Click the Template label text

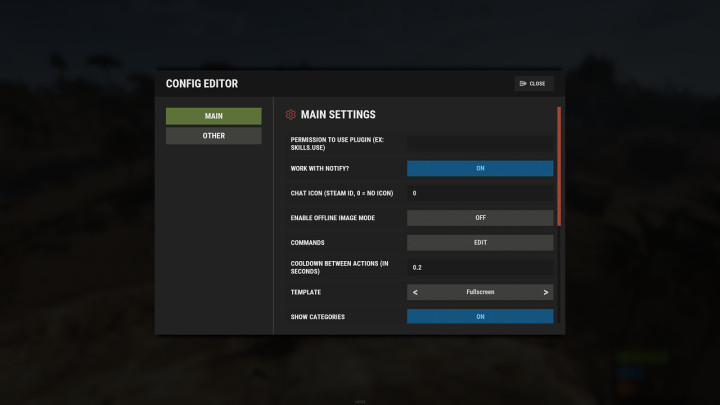[306, 292]
